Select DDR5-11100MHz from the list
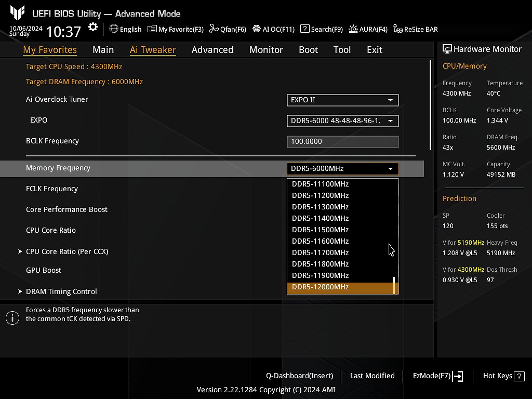Screen dimensions: 532x399 (340, 184)
